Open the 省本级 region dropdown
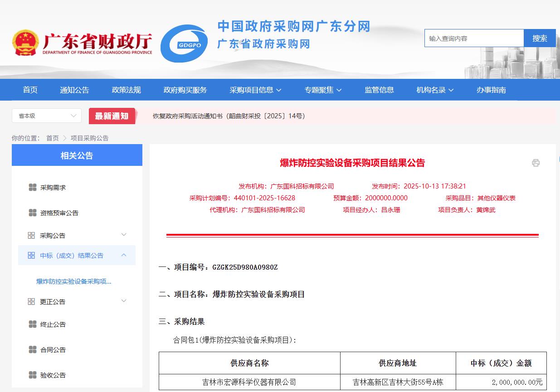The height and width of the screenshot is (392, 560). (x=47, y=116)
